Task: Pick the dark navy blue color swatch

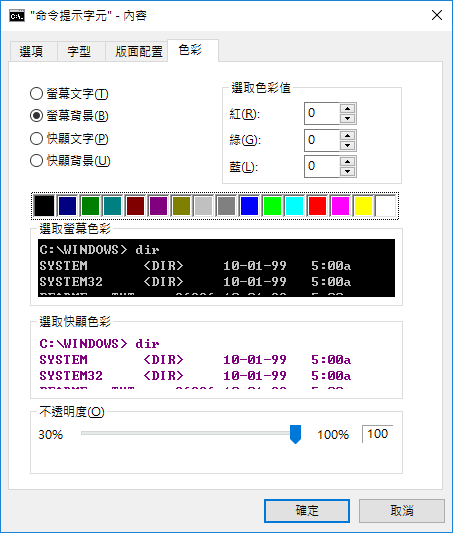Action: (67, 206)
